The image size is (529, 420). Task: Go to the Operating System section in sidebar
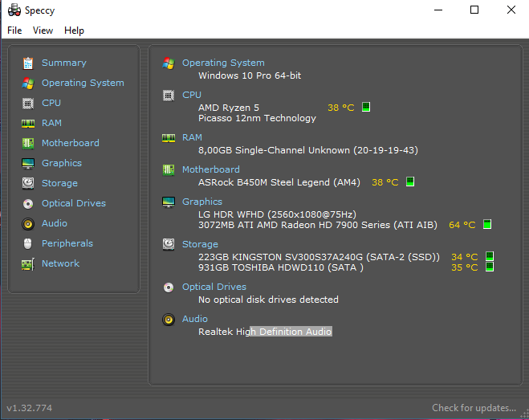click(83, 83)
